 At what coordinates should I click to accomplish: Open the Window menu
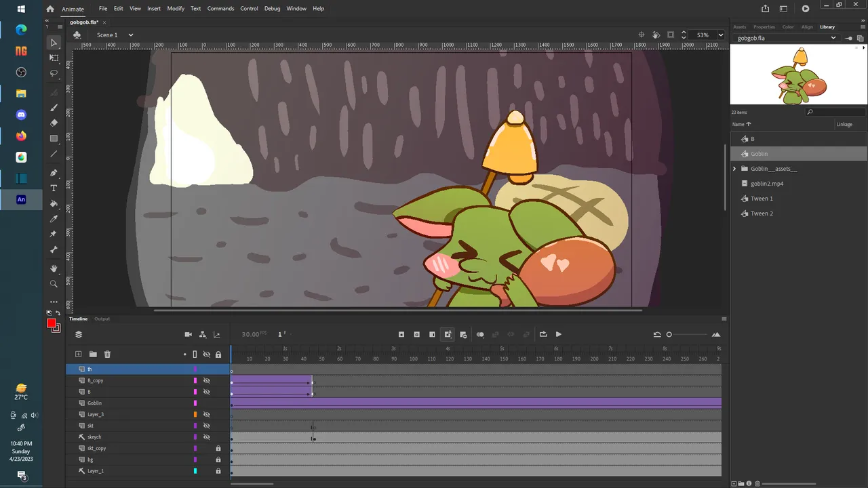point(296,9)
